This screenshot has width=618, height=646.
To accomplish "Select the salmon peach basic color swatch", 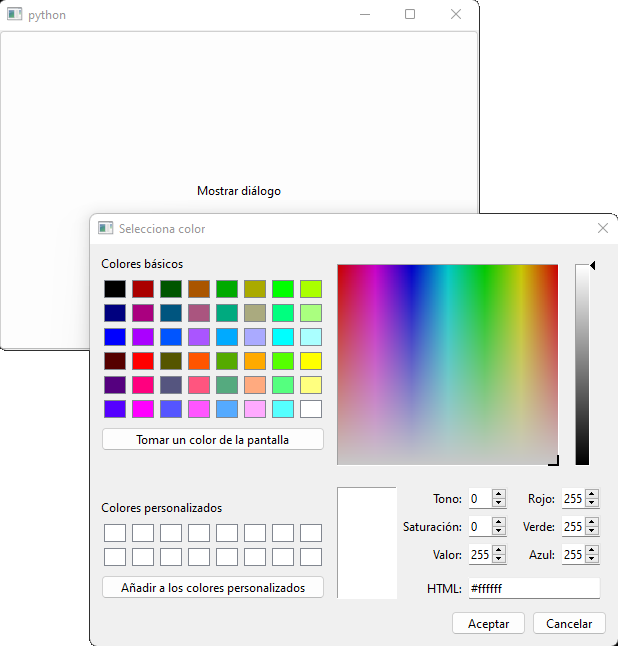I will click(255, 385).
